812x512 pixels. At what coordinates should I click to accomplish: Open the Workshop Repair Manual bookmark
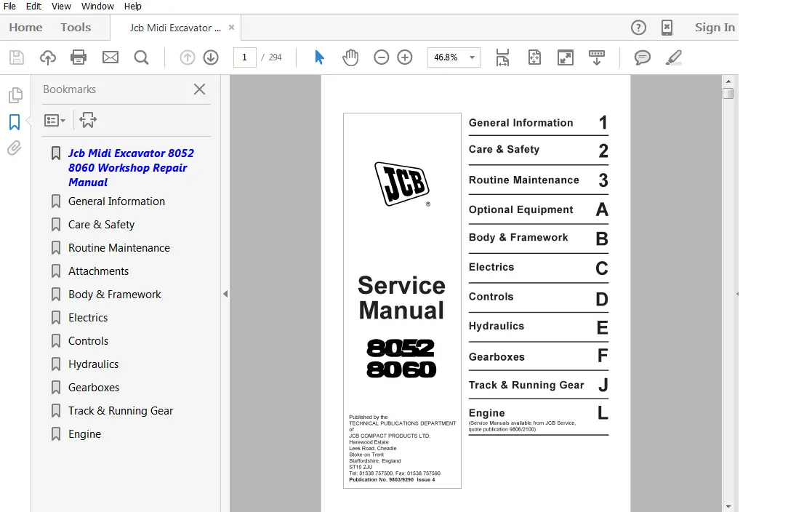[x=131, y=168]
